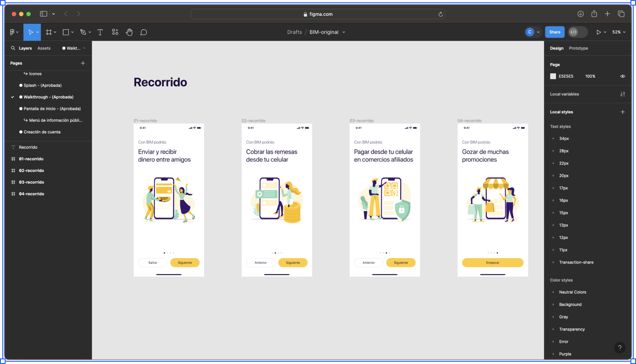Click the page color swatch E5E5E5
Viewport: 636px width, 364px height.
click(553, 76)
